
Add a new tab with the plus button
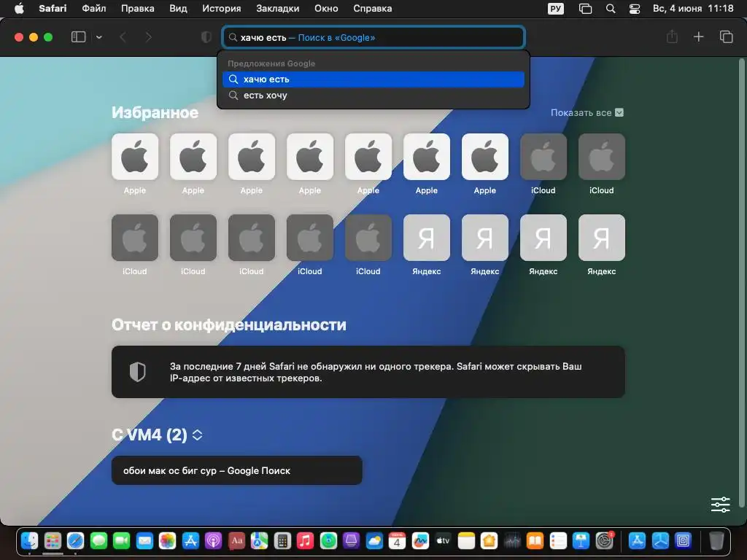click(x=698, y=36)
